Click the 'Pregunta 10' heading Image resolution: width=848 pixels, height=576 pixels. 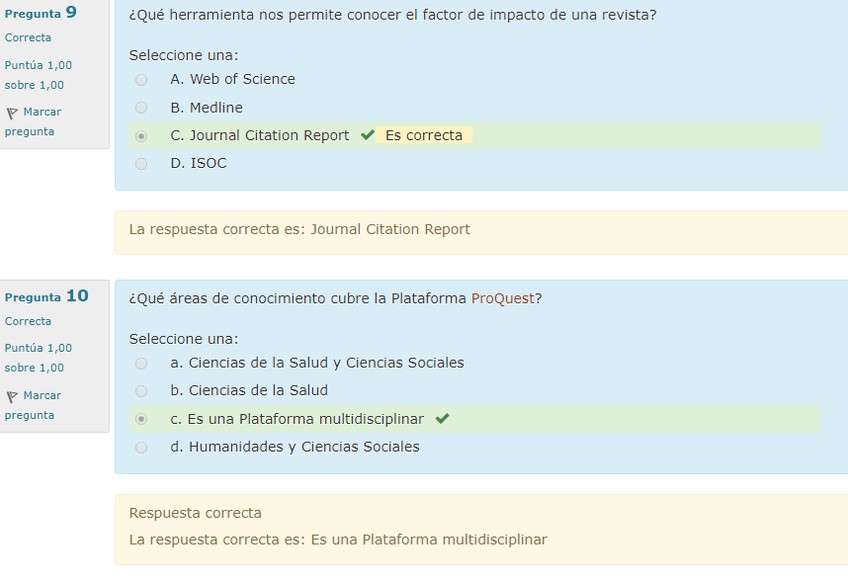pyautogui.click(x=47, y=296)
